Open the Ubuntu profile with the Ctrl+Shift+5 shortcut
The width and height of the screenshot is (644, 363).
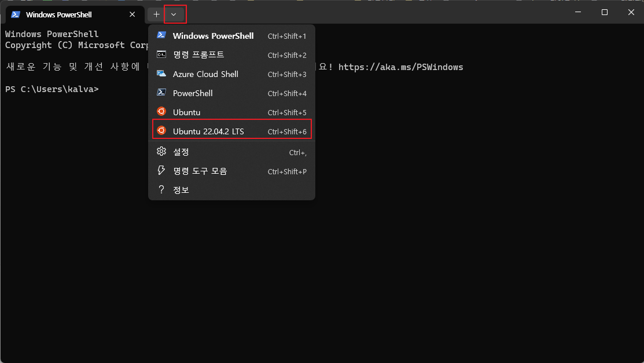click(x=231, y=112)
